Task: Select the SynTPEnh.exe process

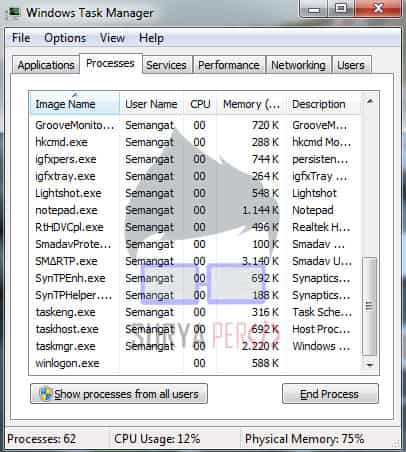Action: pos(194,278)
